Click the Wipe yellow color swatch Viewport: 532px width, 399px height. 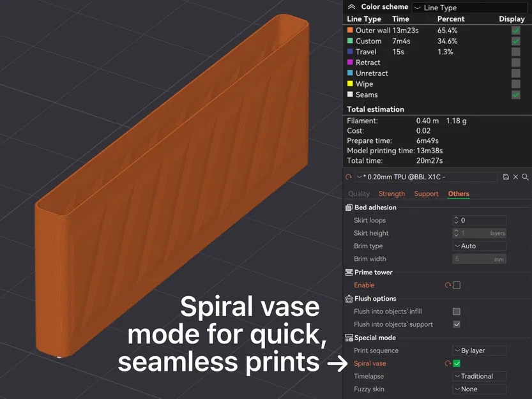[x=350, y=84]
